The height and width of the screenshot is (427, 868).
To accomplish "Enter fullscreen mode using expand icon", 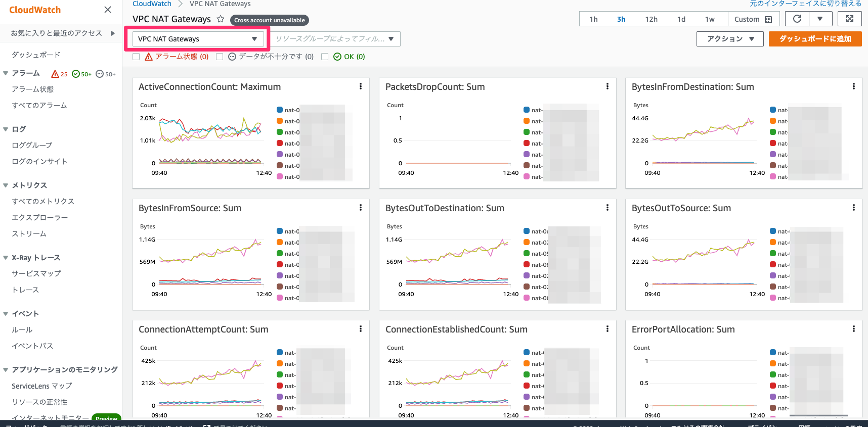I will [x=850, y=19].
